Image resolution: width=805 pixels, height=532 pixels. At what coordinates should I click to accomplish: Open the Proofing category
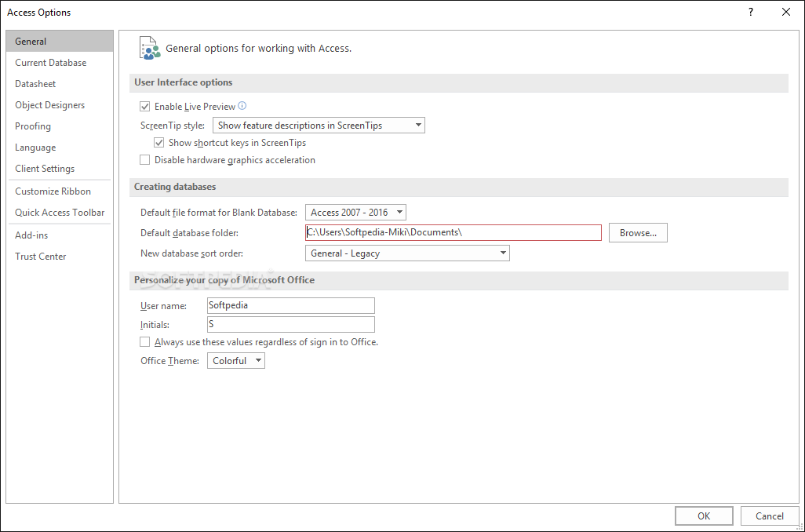click(x=60, y=126)
